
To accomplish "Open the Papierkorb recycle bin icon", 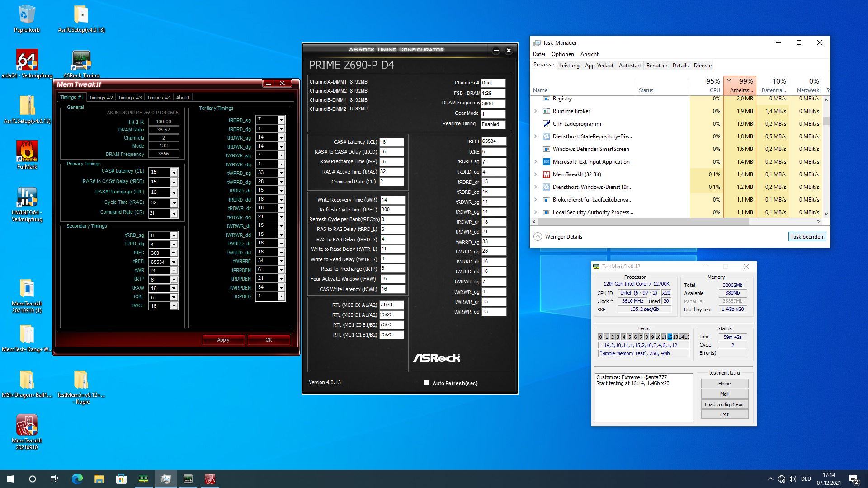I will pos(27,19).
